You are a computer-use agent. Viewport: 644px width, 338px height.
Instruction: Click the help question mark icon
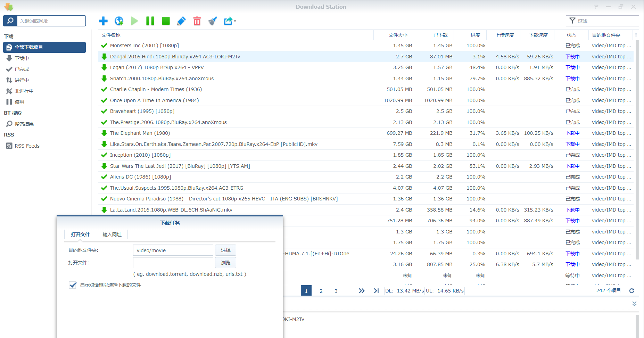596,7
